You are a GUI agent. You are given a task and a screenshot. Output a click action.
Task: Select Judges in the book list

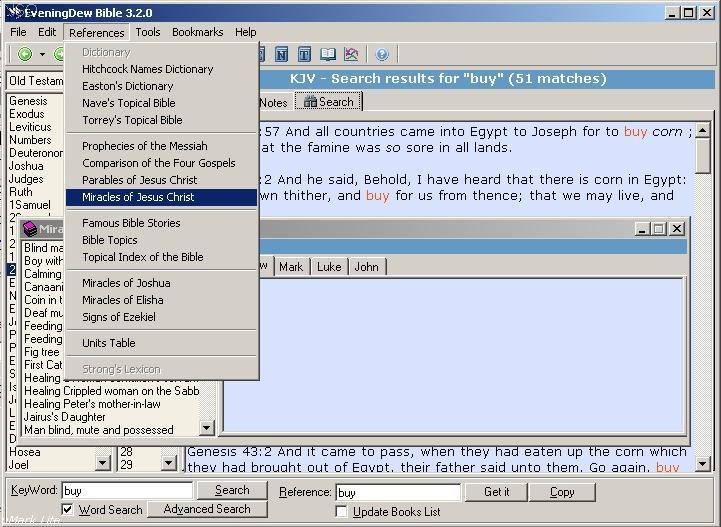pyautogui.click(x=26, y=178)
